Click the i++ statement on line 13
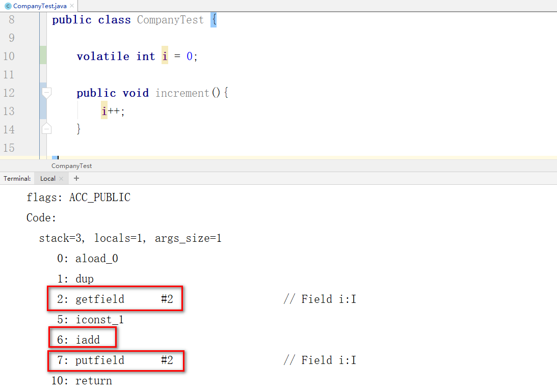Image resolution: width=557 pixels, height=392 pixels. click(113, 111)
